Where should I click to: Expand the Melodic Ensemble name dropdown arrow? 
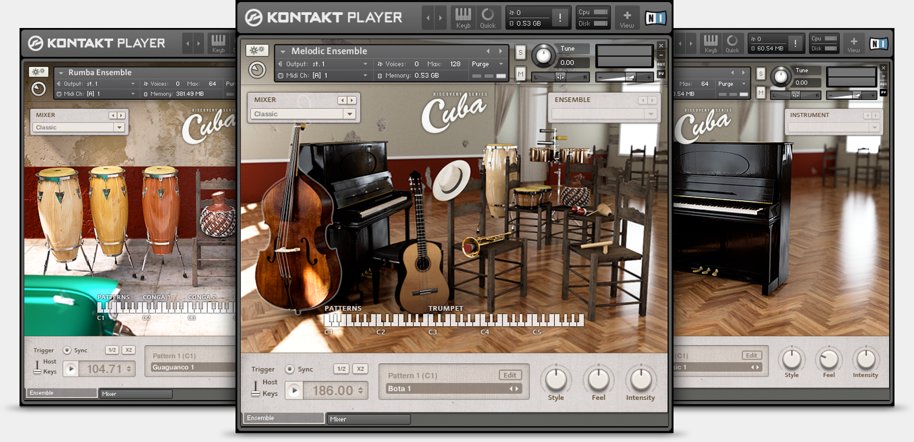(x=283, y=52)
